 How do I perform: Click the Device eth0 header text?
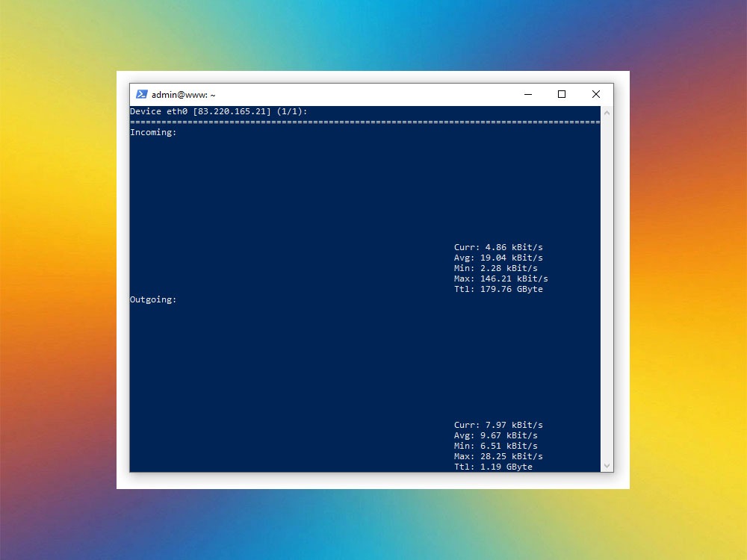click(159, 111)
